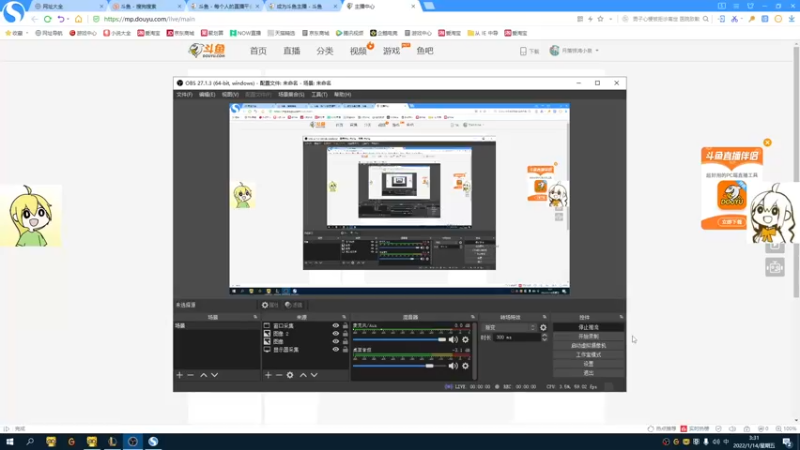Move source up with arrow in Sources panel
Image resolution: width=800 pixels, height=450 pixels.
(x=303, y=375)
